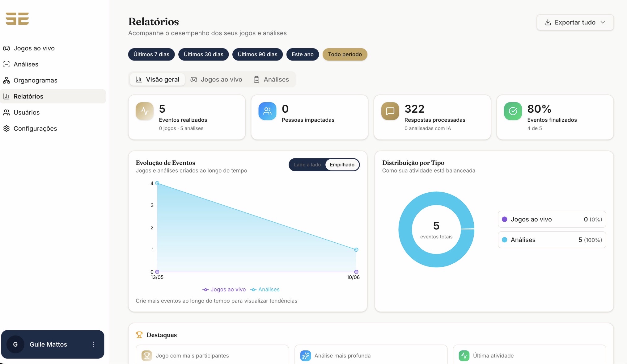The image size is (627, 364).
Task: Click the purple Jogos ao vivo color dot
Action: (x=504, y=219)
